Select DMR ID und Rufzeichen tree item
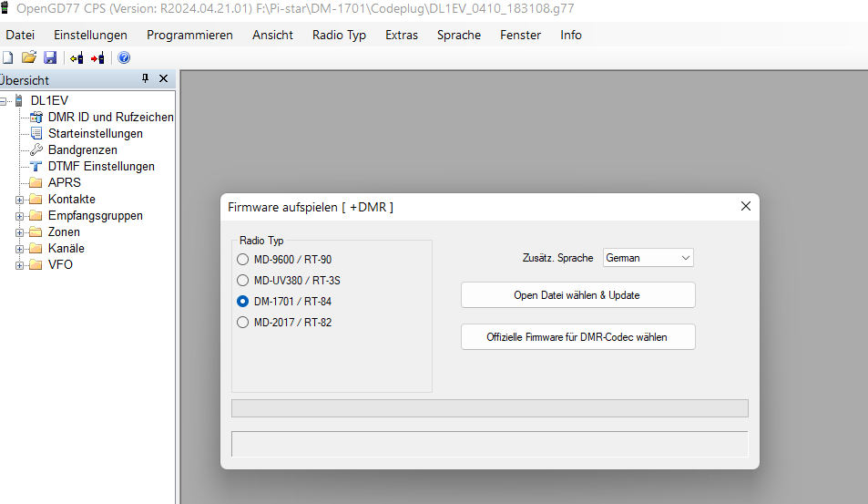The image size is (868, 504). coord(110,117)
